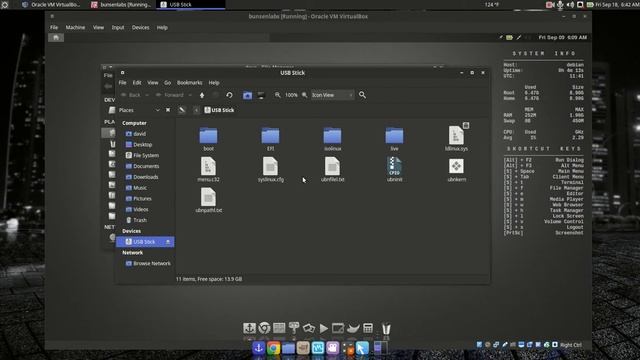The width and height of the screenshot is (640, 360).
Task: Open the Bookmarks menu
Action: pos(189,82)
